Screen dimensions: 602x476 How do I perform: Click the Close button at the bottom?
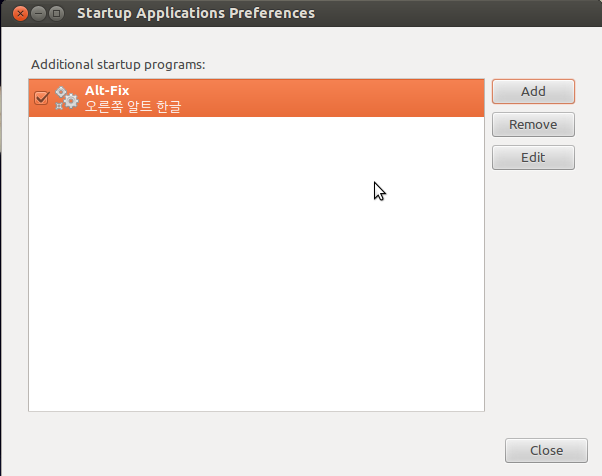[546, 450]
